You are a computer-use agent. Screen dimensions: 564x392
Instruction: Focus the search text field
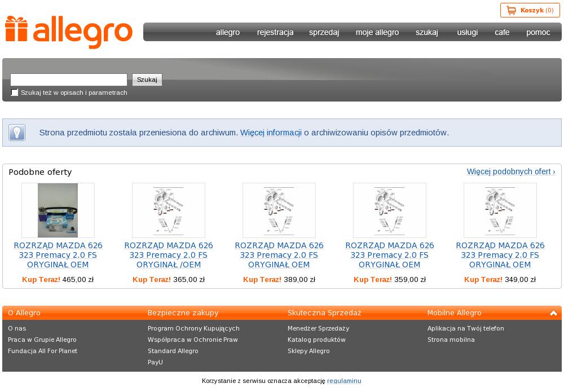tap(69, 80)
